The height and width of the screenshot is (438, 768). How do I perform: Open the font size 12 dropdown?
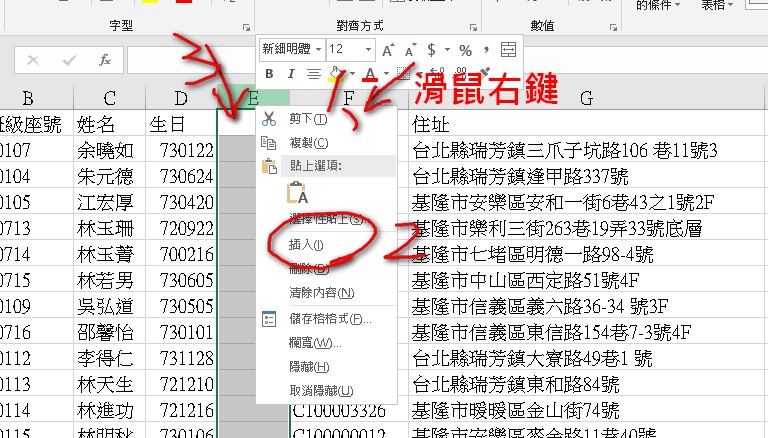(x=367, y=49)
